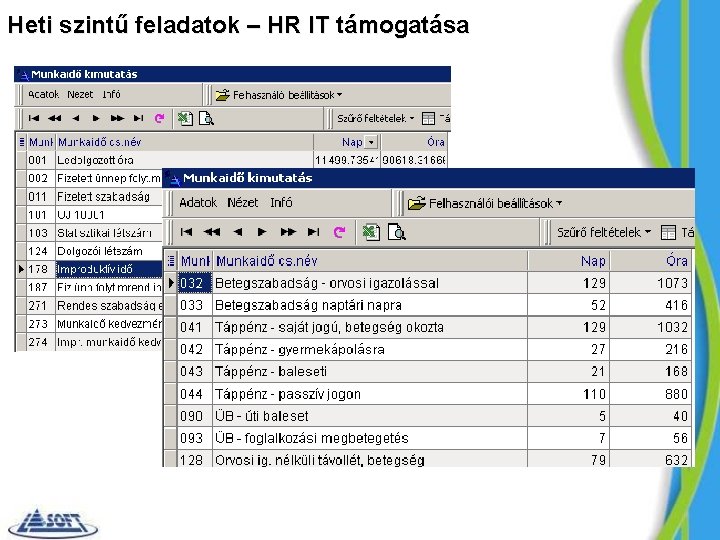Click Óra column header in front window
The image size is (720, 540).
pos(650,261)
